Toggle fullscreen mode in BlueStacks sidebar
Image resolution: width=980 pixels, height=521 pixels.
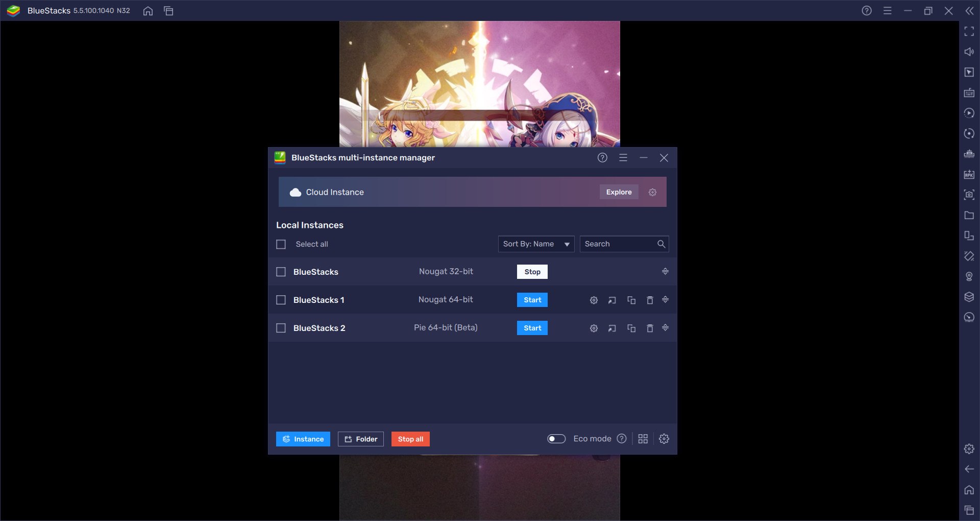click(x=969, y=32)
